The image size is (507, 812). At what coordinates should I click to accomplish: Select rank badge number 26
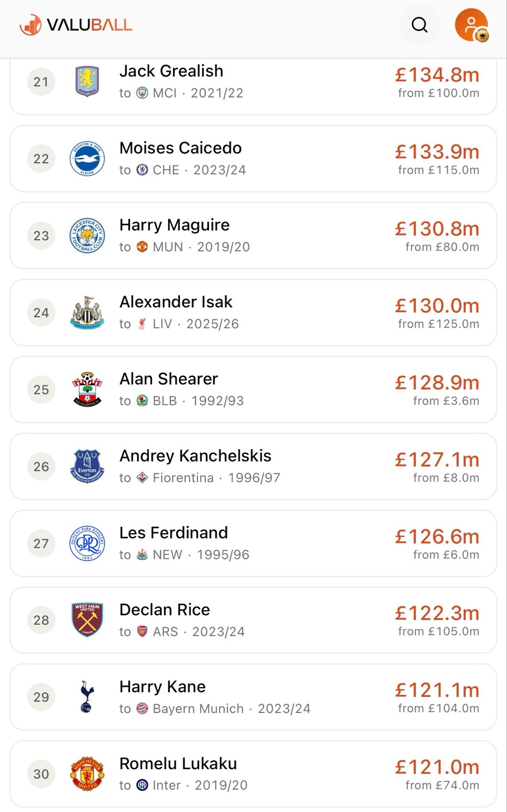(41, 466)
